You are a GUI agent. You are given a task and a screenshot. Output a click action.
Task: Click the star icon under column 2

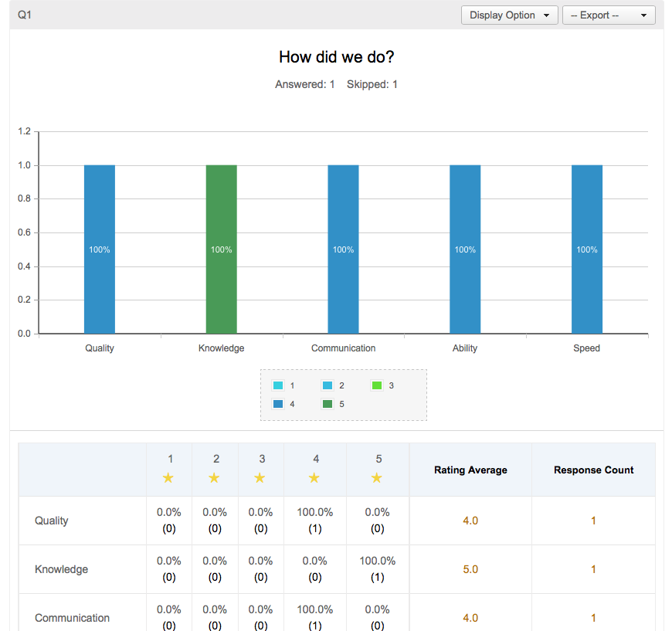tap(214, 477)
